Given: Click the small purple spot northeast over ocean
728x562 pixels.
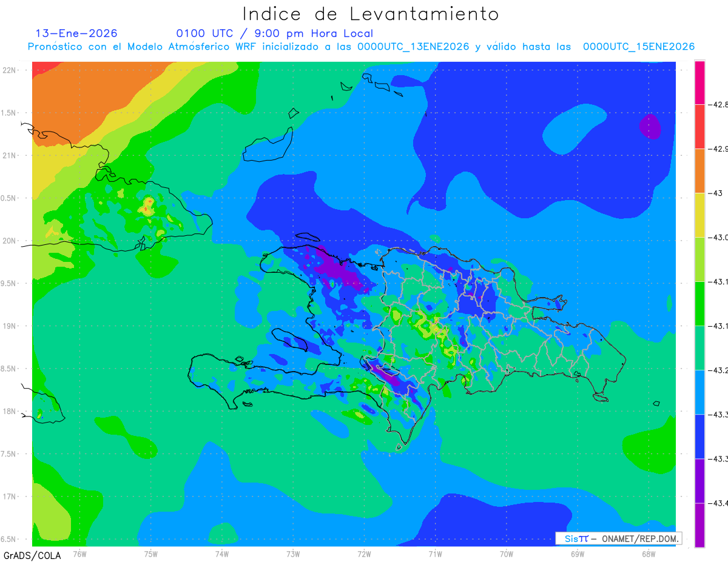Looking at the screenshot, I should pos(650,127).
